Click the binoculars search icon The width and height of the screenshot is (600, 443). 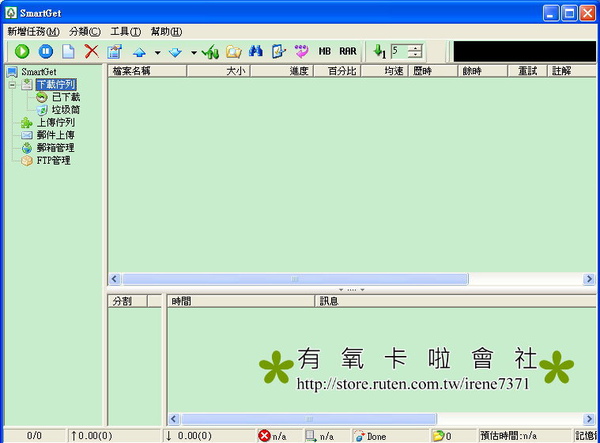(x=256, y=51)
